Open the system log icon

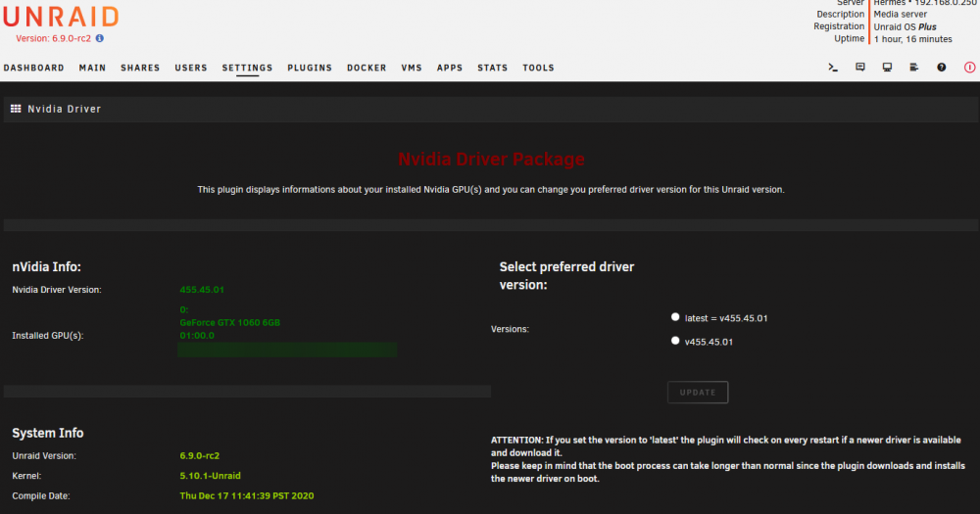click(913, 68)
